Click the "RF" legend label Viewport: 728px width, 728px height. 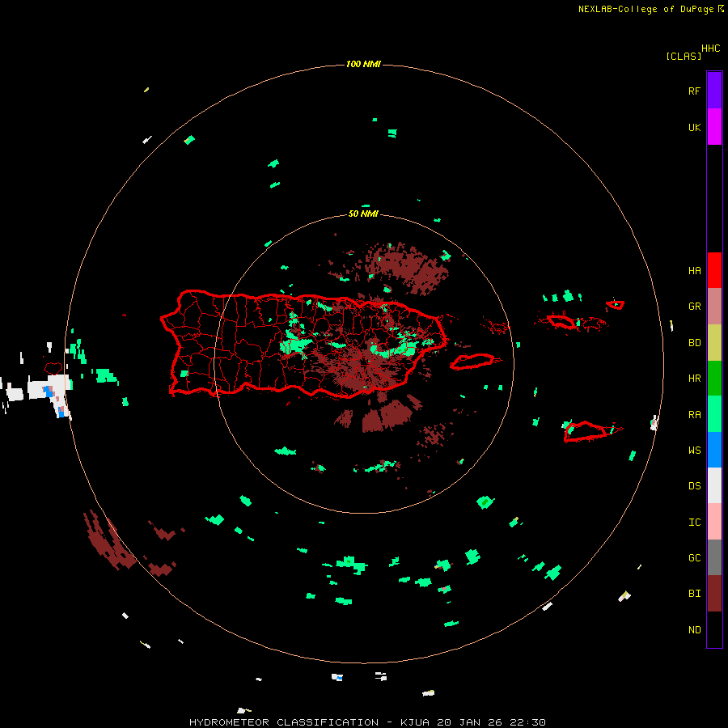694,91
